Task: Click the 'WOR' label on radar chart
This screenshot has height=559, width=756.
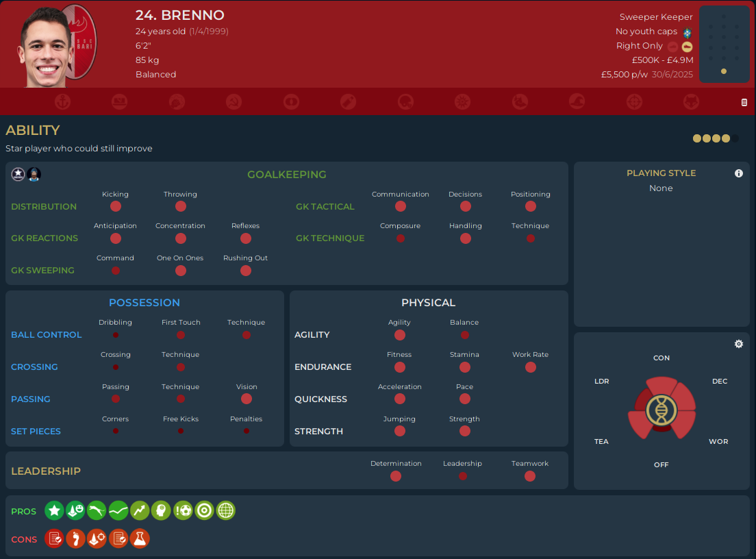Action: tap(718, 441)
